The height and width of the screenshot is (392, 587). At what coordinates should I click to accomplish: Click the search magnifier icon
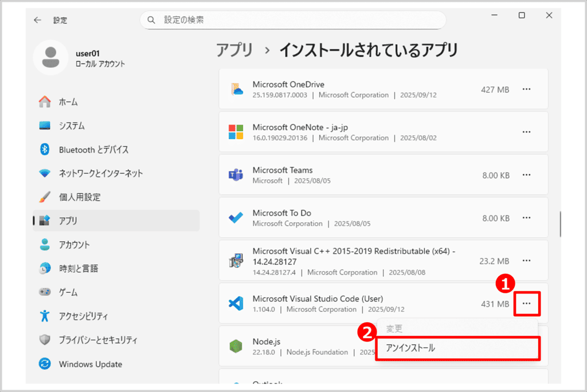pos(151,20)
